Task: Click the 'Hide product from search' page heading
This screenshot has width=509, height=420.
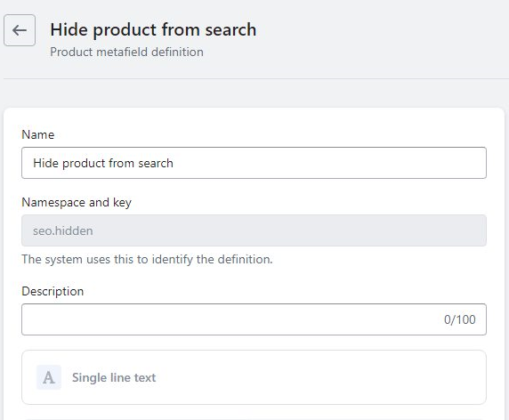Action: click(x=153, y=30)
